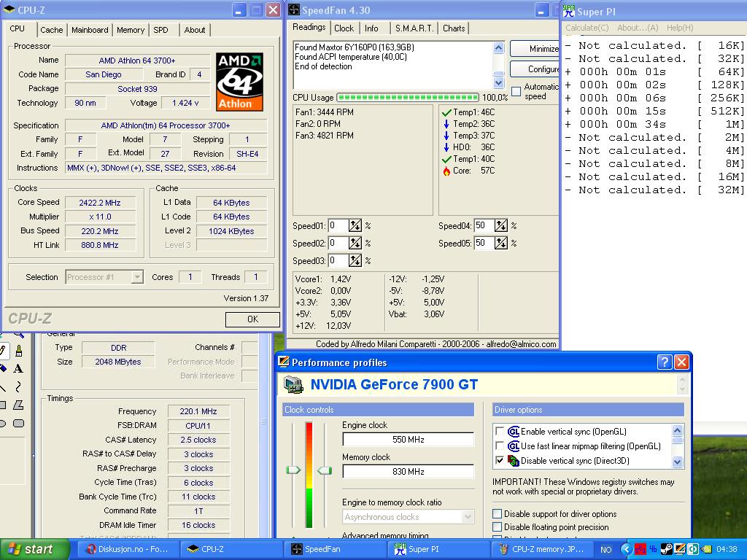Click the red temperature tray icon
This screenshot has height=560, width=747.
click(640, 550)
